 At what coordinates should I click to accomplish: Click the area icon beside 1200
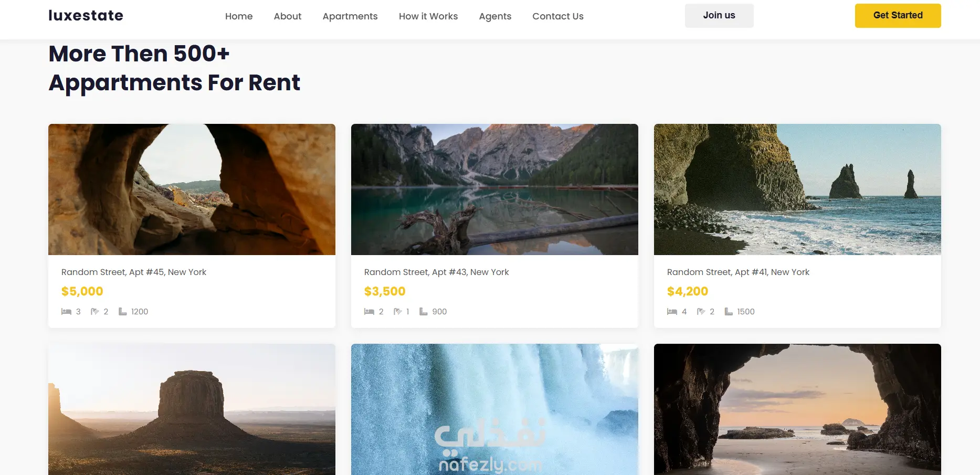(x=123, y=312)
